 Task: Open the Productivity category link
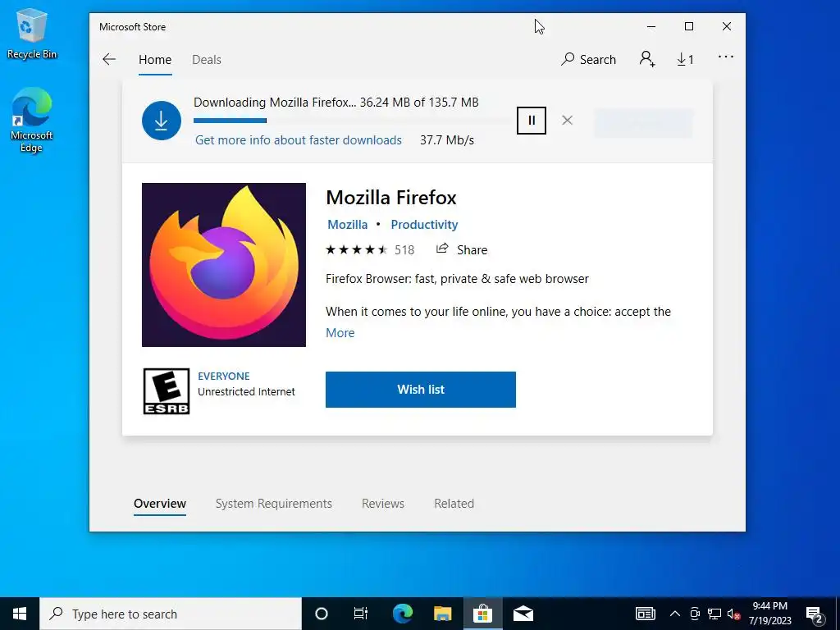coord(424,225)
